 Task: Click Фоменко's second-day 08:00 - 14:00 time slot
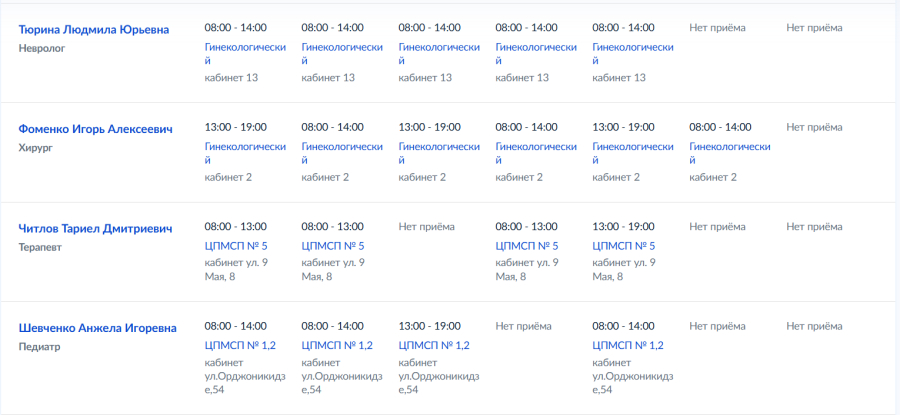tap(332, 127)
